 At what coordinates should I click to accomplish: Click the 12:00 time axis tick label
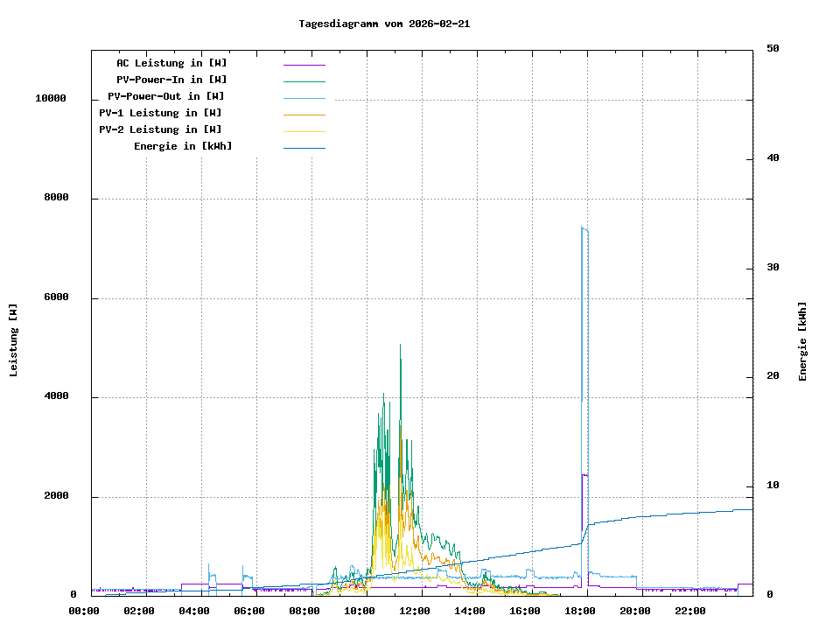click(415, 611)
